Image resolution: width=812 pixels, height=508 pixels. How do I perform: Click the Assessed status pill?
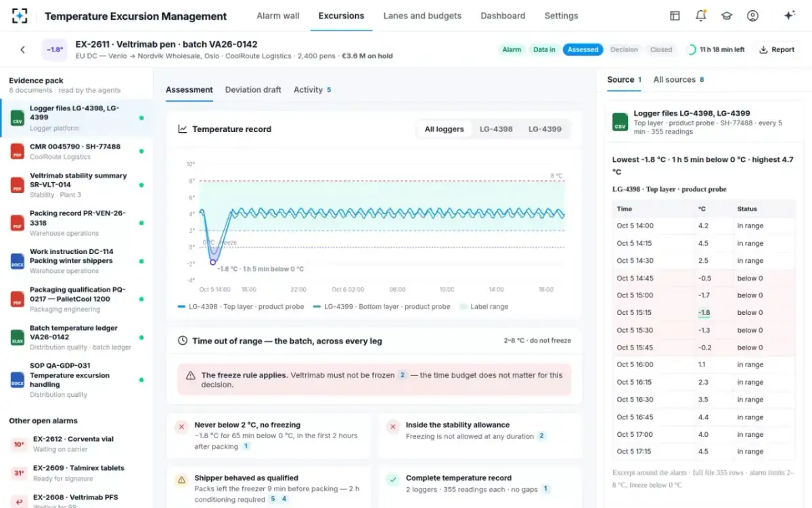583,49
